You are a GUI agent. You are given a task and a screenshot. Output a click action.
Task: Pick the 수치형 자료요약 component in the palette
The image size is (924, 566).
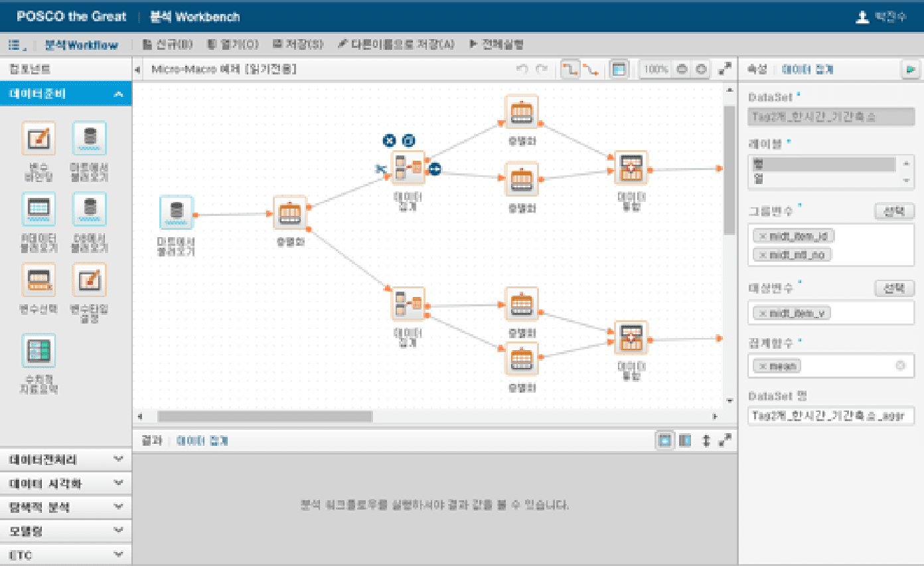coord(38,364)
